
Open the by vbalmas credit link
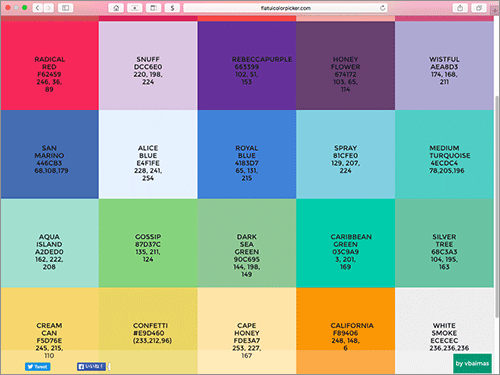472,363
